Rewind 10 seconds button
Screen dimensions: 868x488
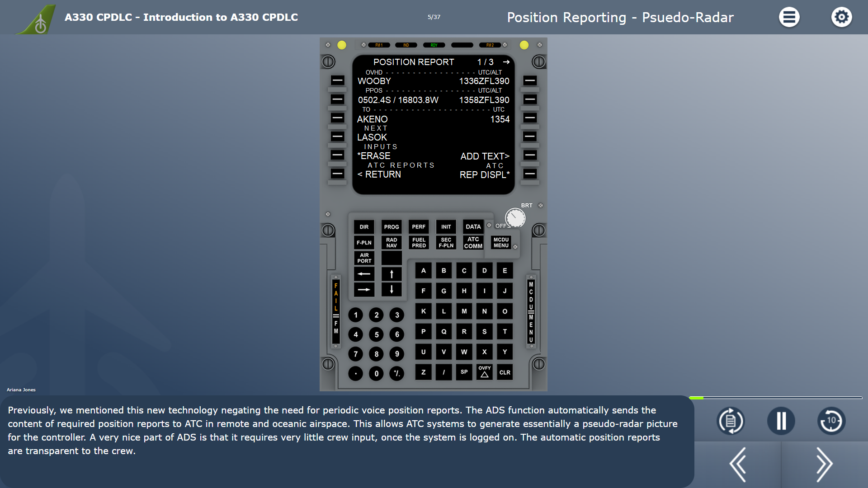[x=831, y=421]
